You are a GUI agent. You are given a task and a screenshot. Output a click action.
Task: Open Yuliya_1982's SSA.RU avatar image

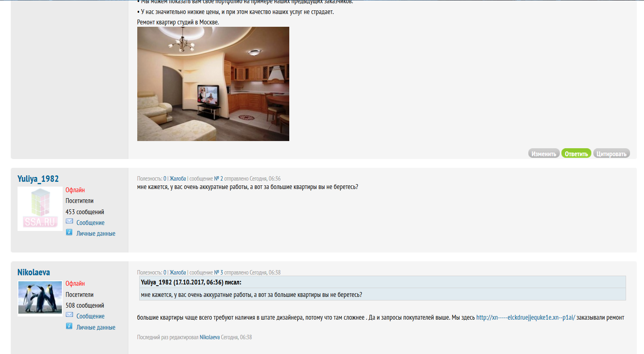pyautogui.click(x=40, y=209)
